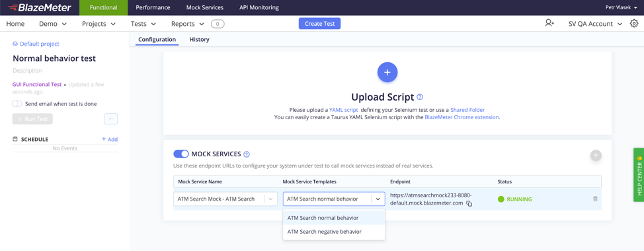Go to Home
Image resolution: width=644 pixels, height=251 pixels.
click(15, 24)
